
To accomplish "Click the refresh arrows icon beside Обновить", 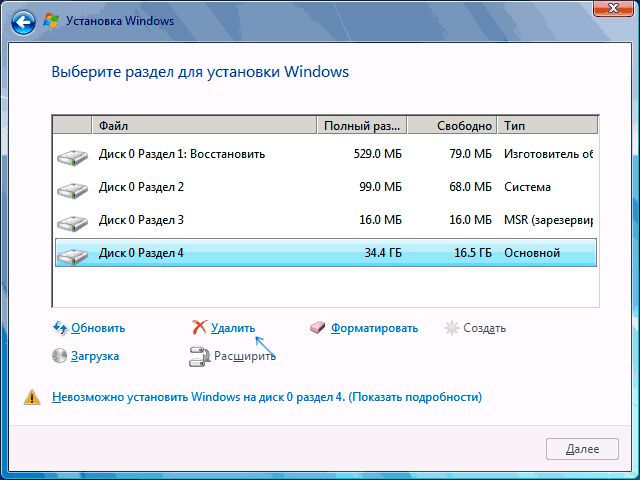I will coord(60,328).
